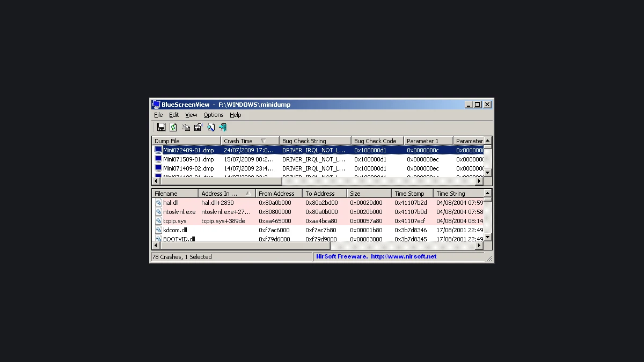Open the View menu
Viewport: 644px width, 362px height.
191,115
